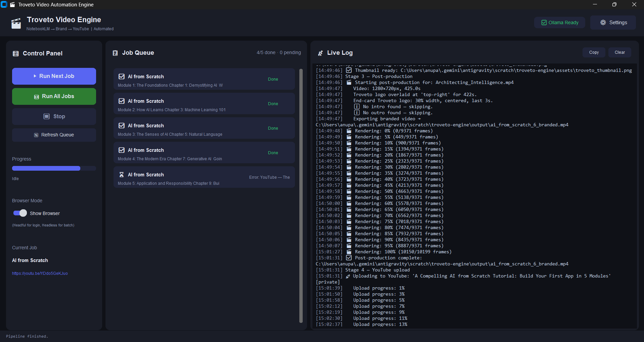Click the Job Queue vertical scrollbar
Image resolution: width=644 pixels, height=342 pixels.
pos(301,196)
